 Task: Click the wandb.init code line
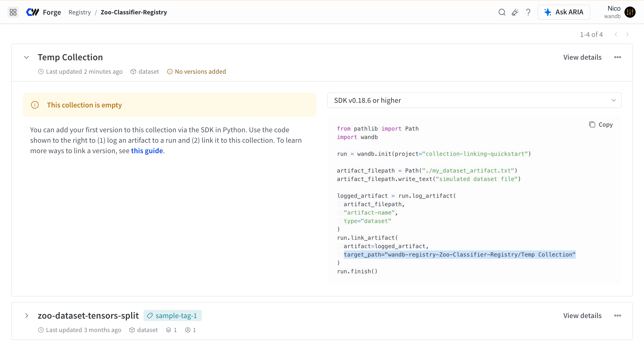pyautogui.click(x=434, y=154)
